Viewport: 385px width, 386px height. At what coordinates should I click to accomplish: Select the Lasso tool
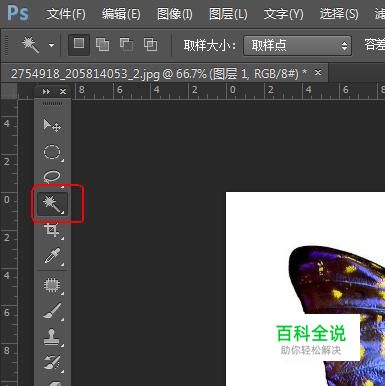click(x=52, y=176)
